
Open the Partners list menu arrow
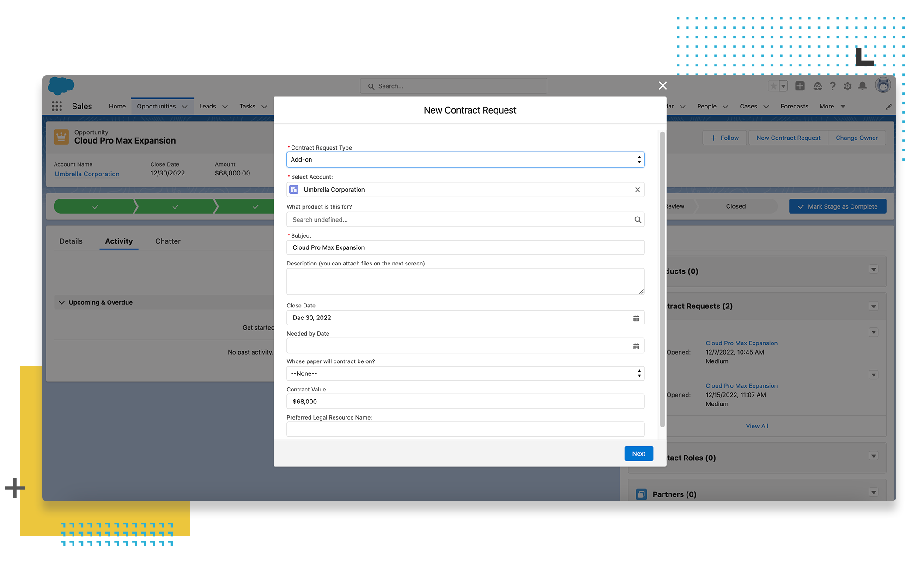873,493
